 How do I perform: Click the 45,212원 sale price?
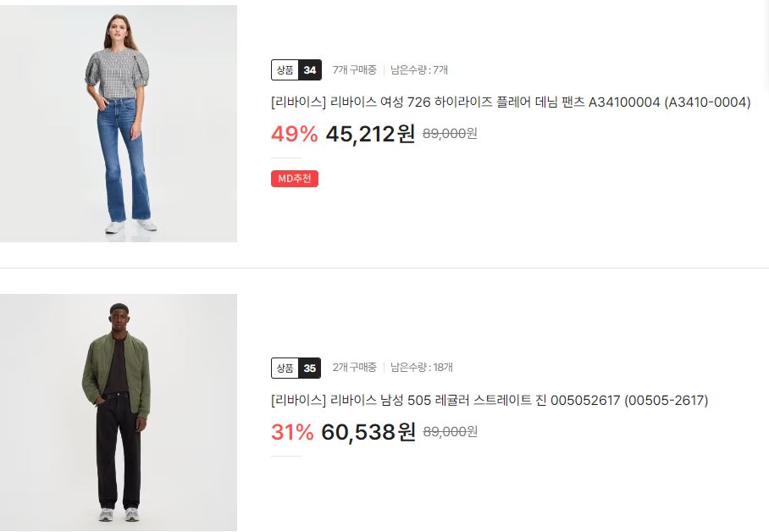pos(370,134)
